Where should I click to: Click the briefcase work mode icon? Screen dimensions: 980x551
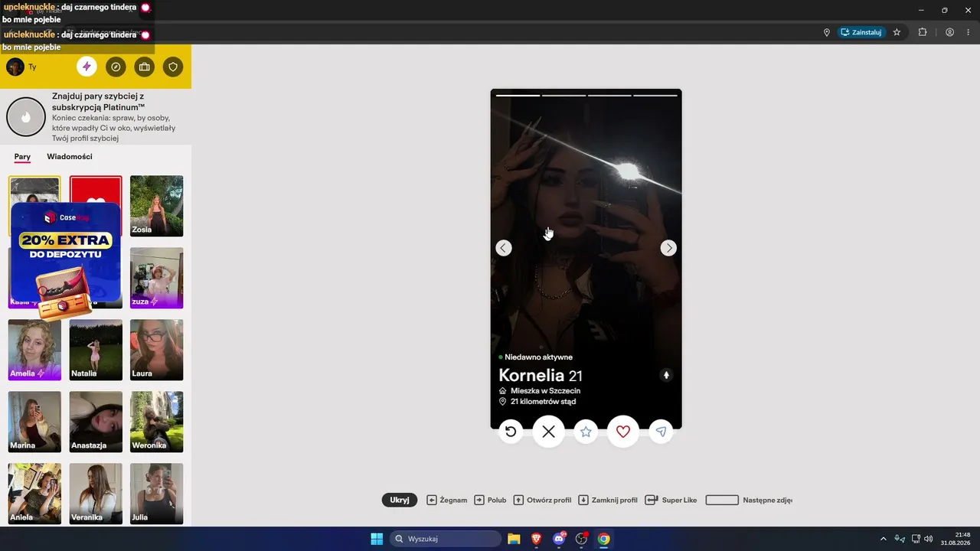[144, 67]
